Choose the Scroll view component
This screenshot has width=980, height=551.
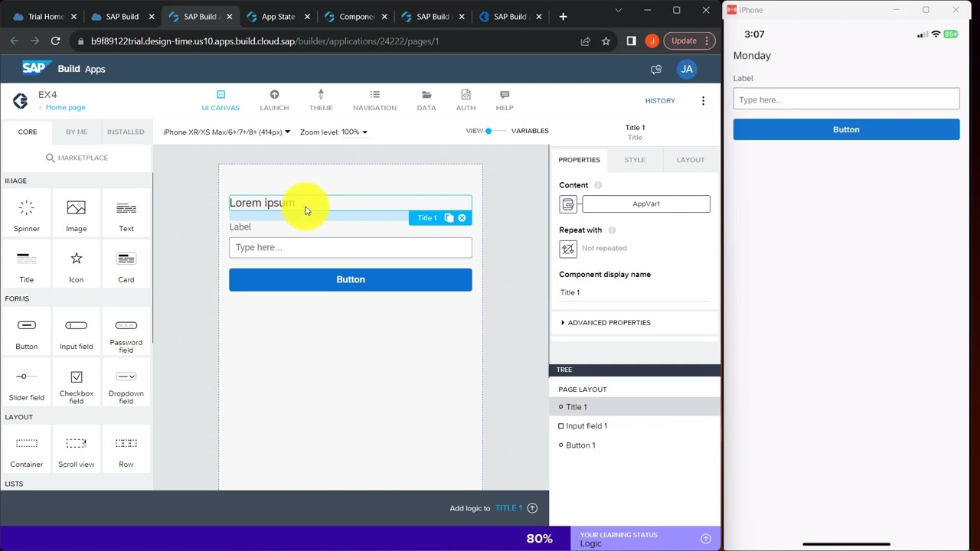(x=76, y=450)
